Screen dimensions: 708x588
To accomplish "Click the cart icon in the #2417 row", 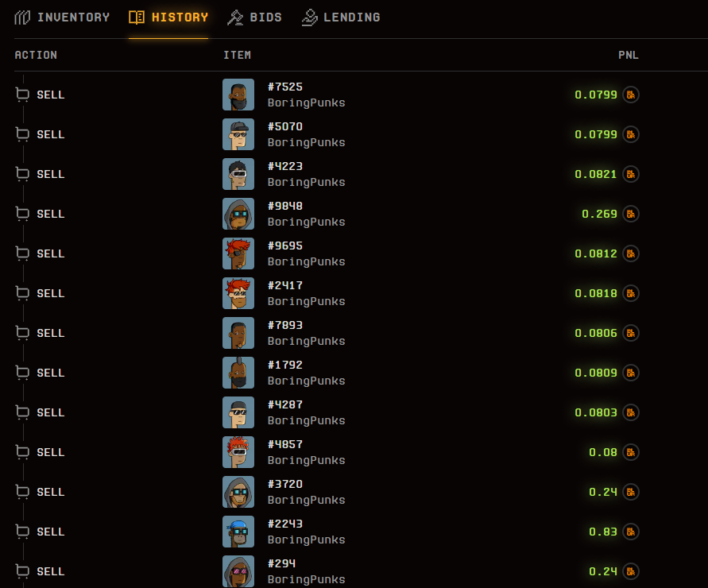I will click(x=22, y=293).
